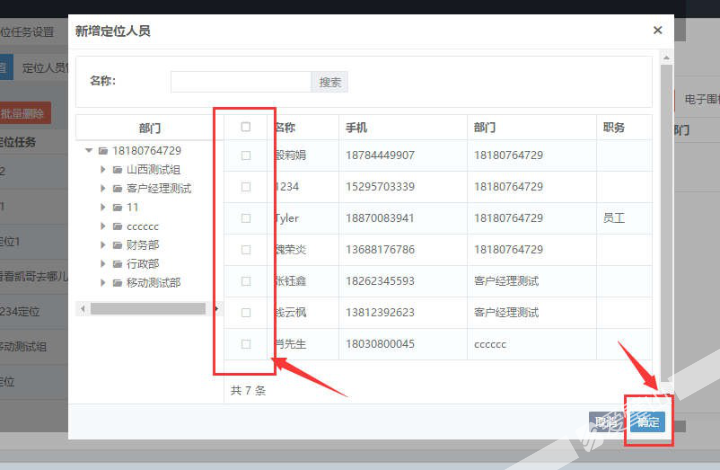
Task: Tick the checkbox for phone 13812392623
Action: (246, 313)
